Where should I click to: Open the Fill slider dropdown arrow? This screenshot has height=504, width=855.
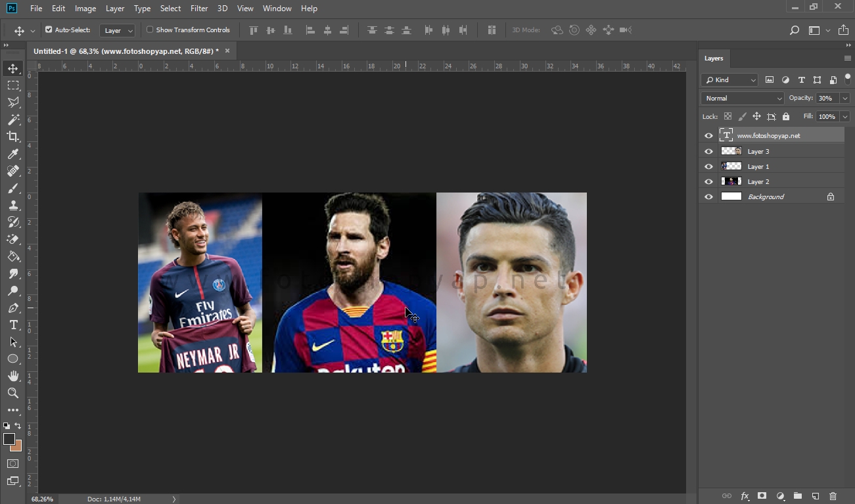[x=844, y=117]
